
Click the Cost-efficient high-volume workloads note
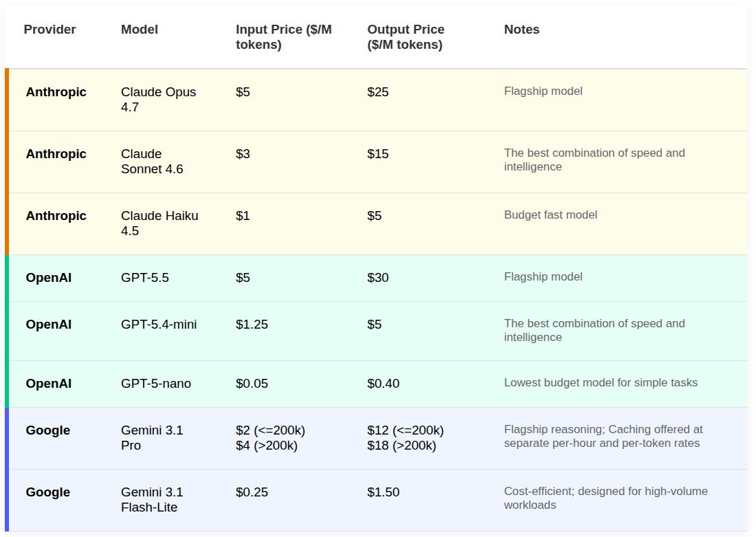pos(606,498)
